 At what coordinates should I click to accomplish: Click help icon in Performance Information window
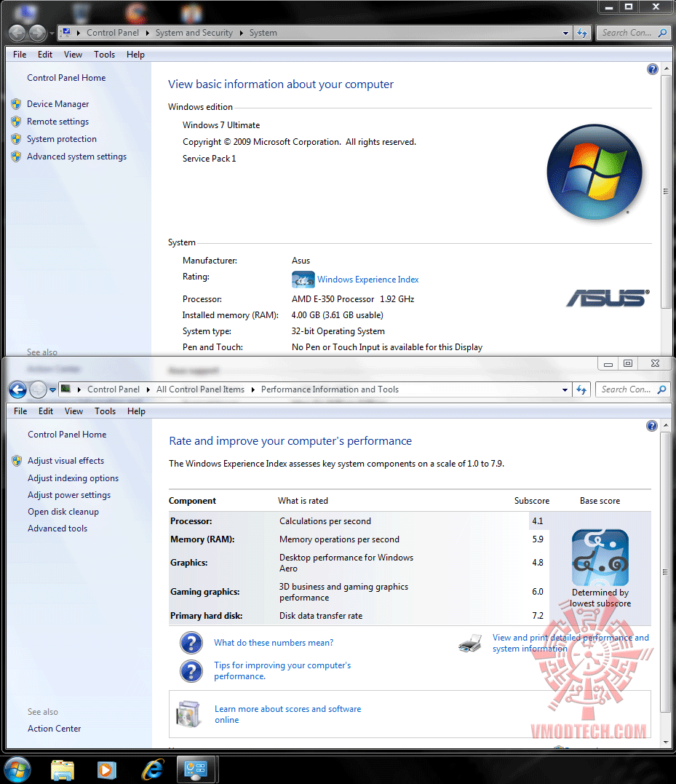[x=651, y=426]
